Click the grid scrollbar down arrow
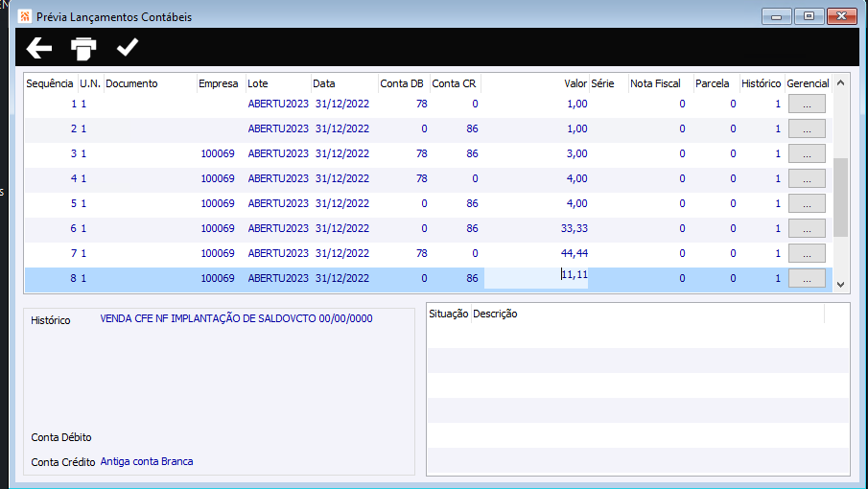The height and width of the screenshot is (489, 868). tap(840, 285)
